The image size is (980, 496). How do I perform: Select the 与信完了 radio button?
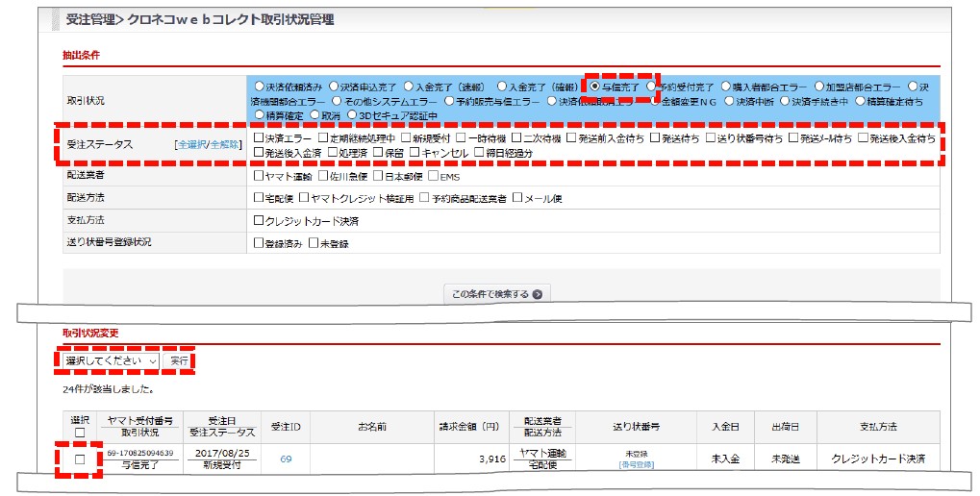[595, 86]
